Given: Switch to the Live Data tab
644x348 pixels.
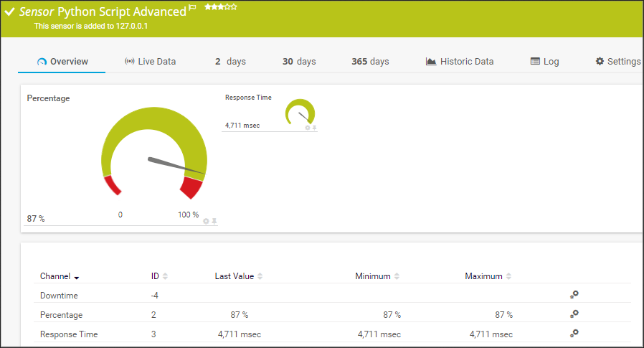Looking at the screenshot, I should (x=150, y=62).
